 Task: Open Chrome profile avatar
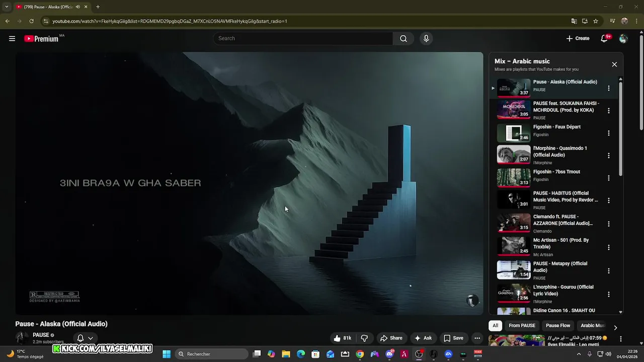(624, 21)
